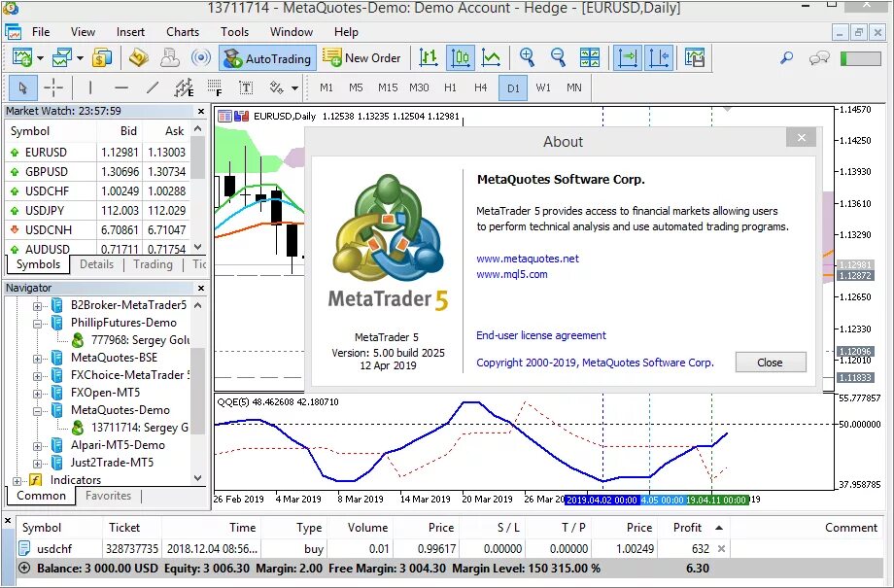This screenshot has width=894, height=588.
Task: Select the vertical line tool
Action: click(x=90, y=87)
